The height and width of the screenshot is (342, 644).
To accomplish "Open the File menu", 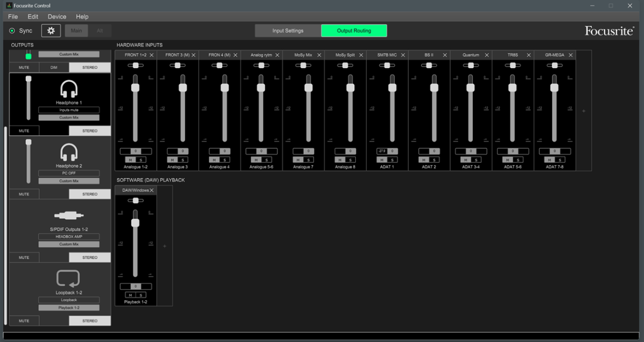I will pos(13,17).
